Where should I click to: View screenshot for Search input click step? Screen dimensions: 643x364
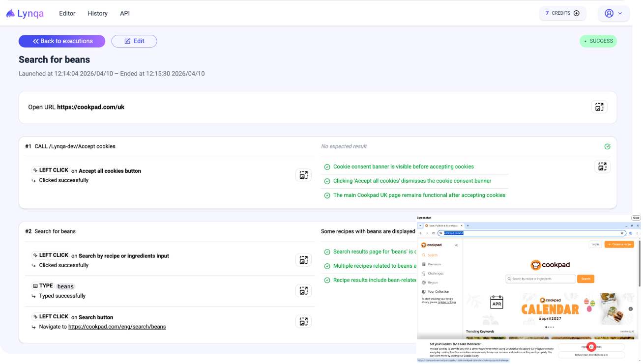[303, 260]
